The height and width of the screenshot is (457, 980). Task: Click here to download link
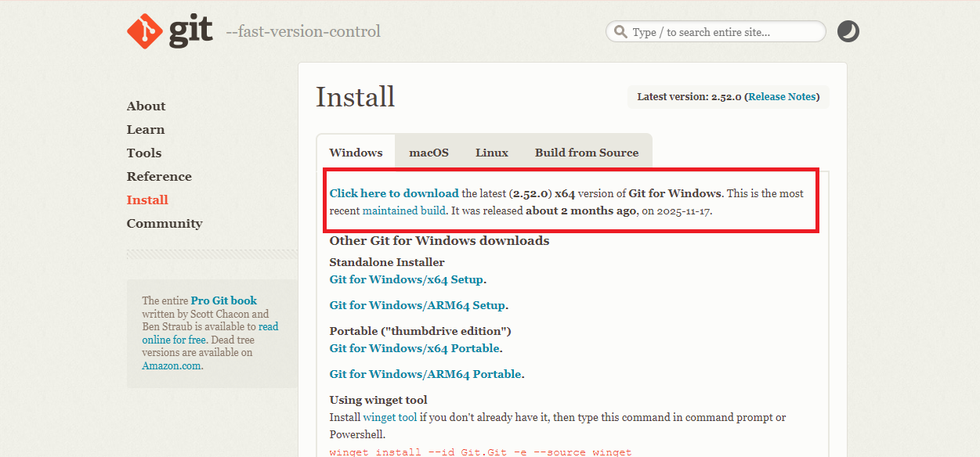coord(394,193)
